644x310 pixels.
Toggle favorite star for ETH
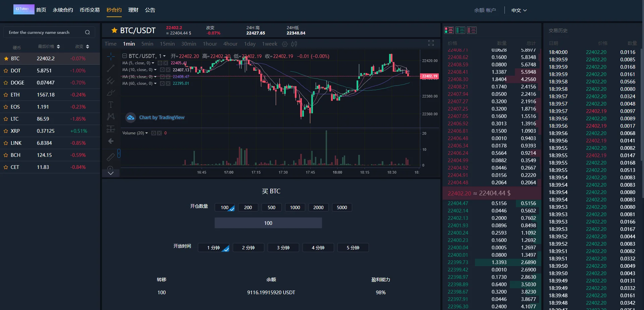click(x=6, y=95)
